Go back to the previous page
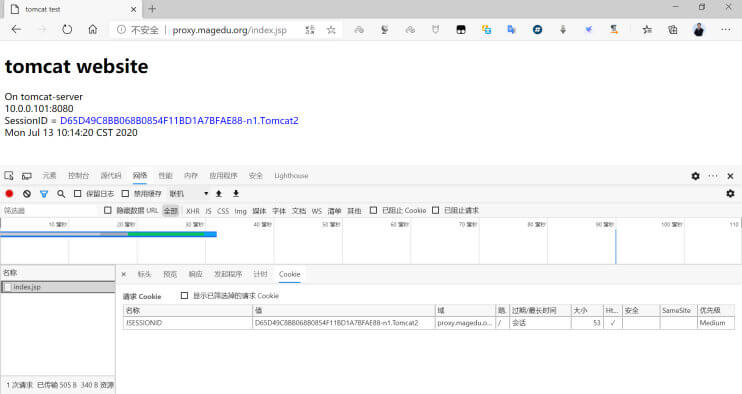The image size is (742, 394). click(x=17, y=29)
